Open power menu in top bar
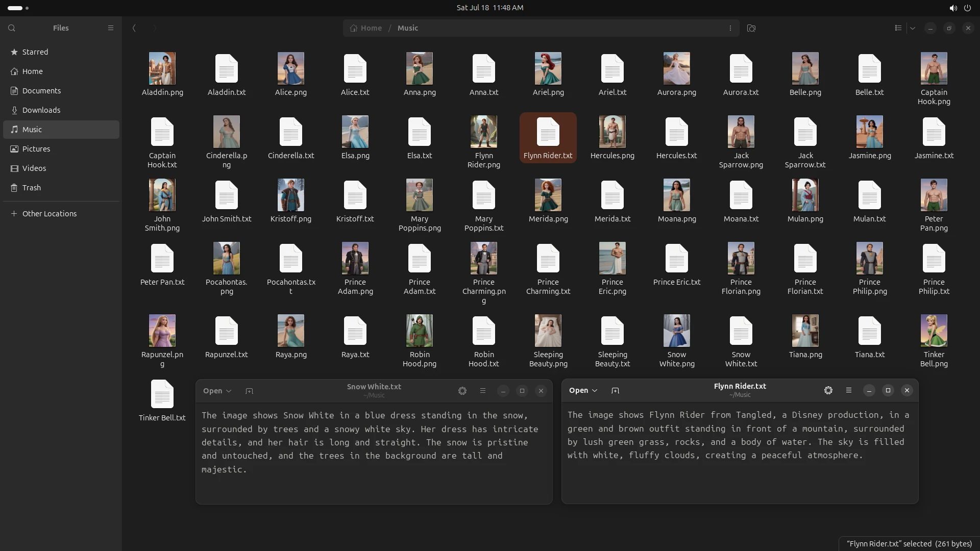Viewport: 980px width, 551px height. point(967,8)
